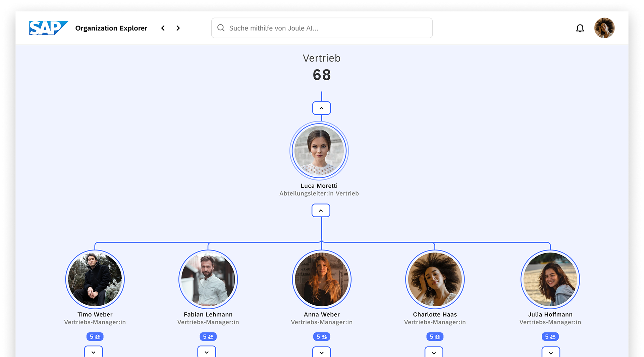Focus the Joule AI search field
This screenshot has height=357, width=644.
(x=322, y=28)
